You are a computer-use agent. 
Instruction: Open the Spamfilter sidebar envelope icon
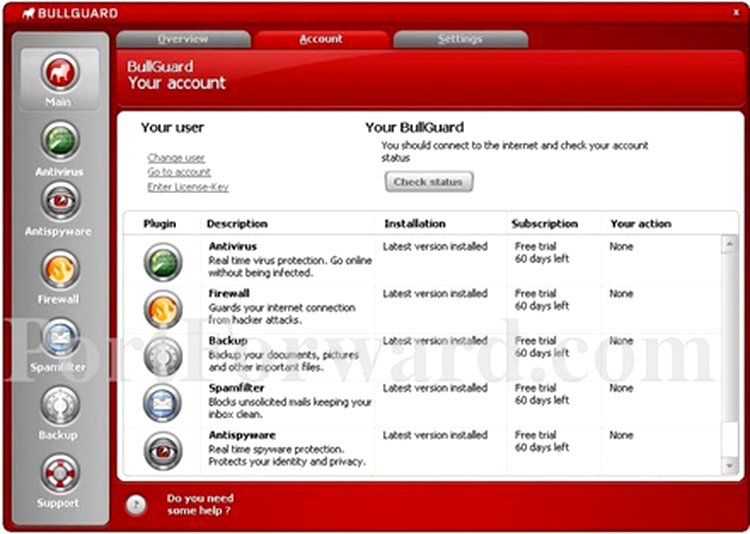(60, 337)
